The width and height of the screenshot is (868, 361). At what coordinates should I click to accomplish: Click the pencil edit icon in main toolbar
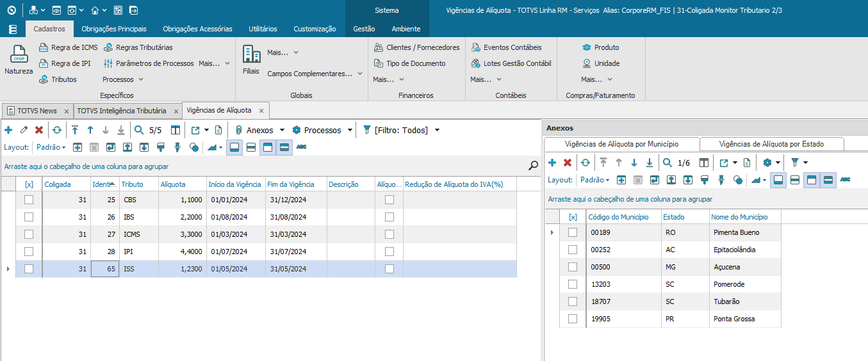[24, 130]
